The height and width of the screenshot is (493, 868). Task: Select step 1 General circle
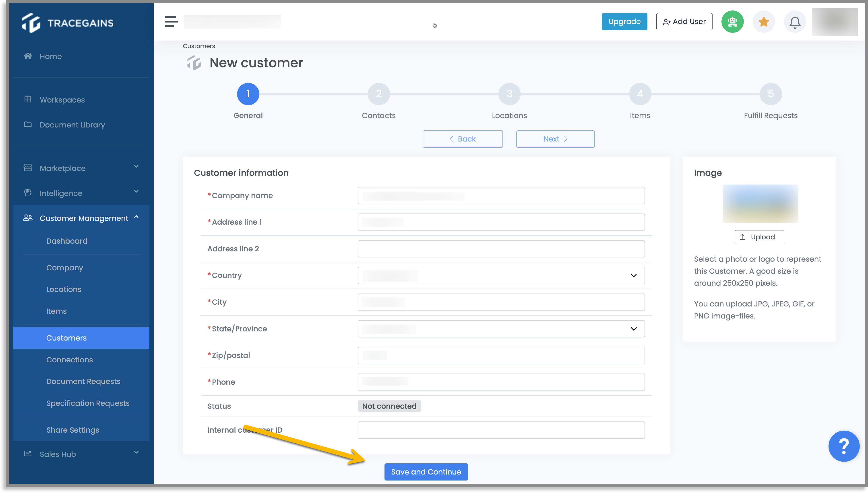tap(248, 94)
